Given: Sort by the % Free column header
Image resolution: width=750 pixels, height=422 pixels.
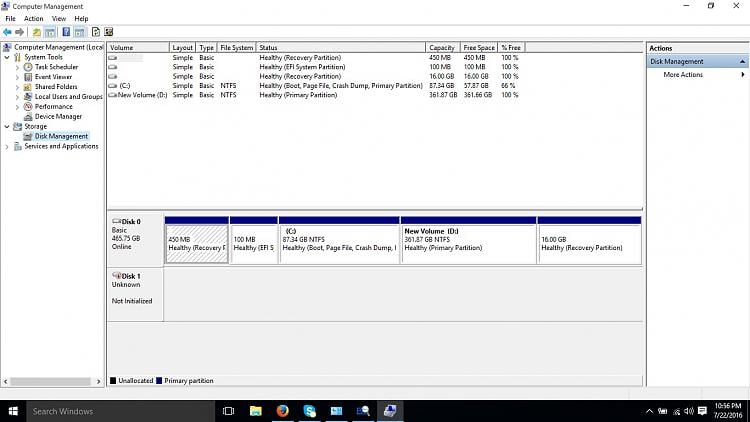Looking at the screenshot, I should point(511,48).
